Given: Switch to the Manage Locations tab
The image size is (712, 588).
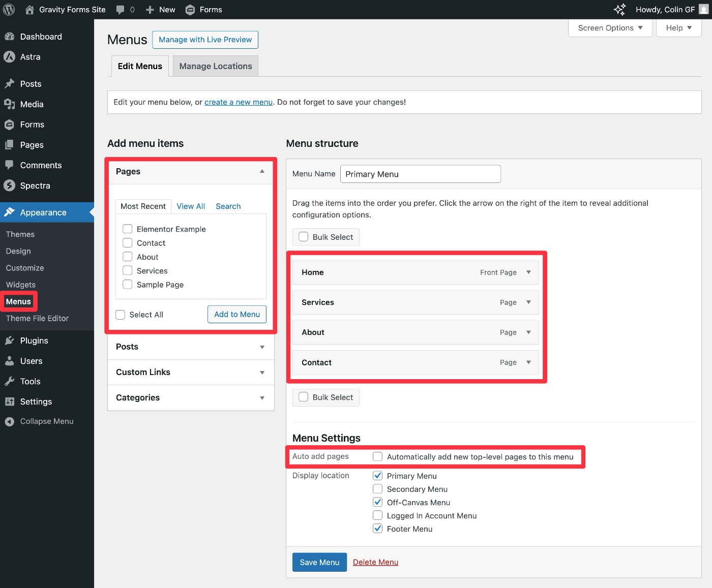Looking at the screenshot, I should [x=216, y=66].
